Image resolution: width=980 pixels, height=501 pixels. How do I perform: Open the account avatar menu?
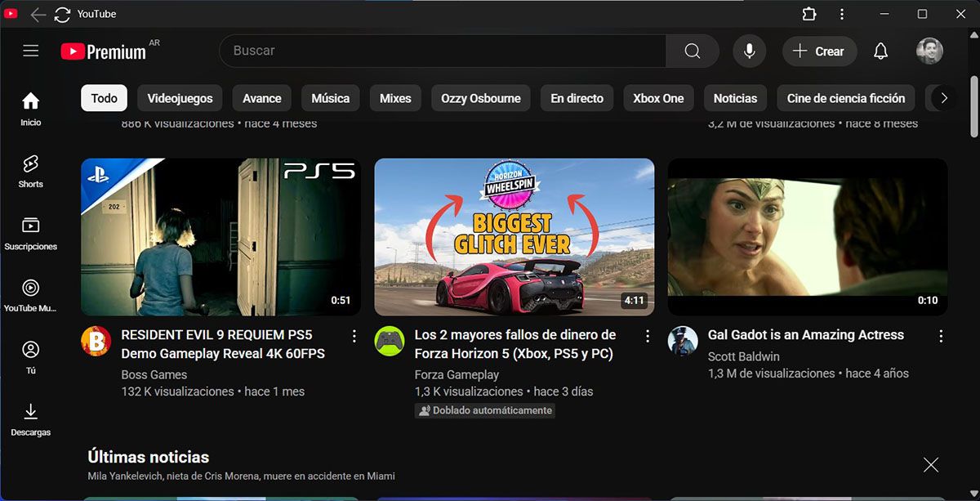click(929, 51)
